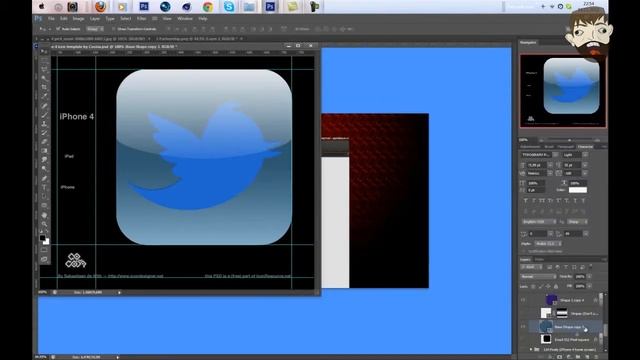The height and width of the screenshot is (360, 640).
Task: Filter layers by pixel layers icon
Action: click(x=549, y=267)
